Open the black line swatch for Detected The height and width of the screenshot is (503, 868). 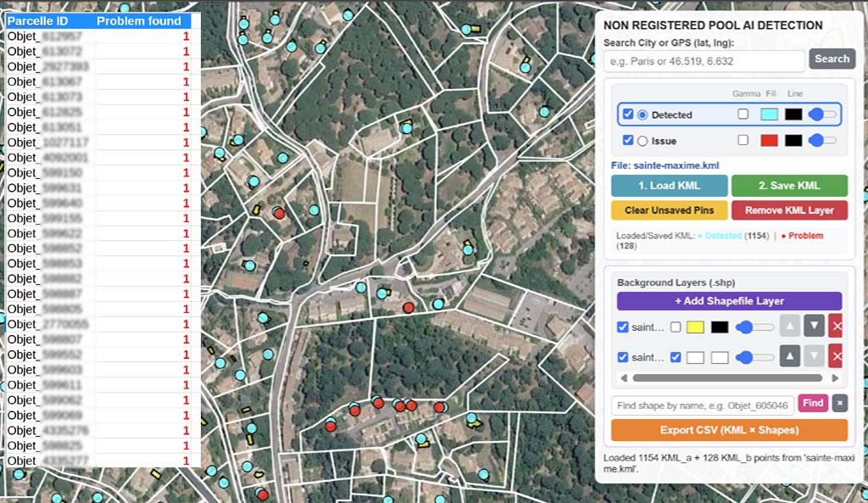(793, 115)
